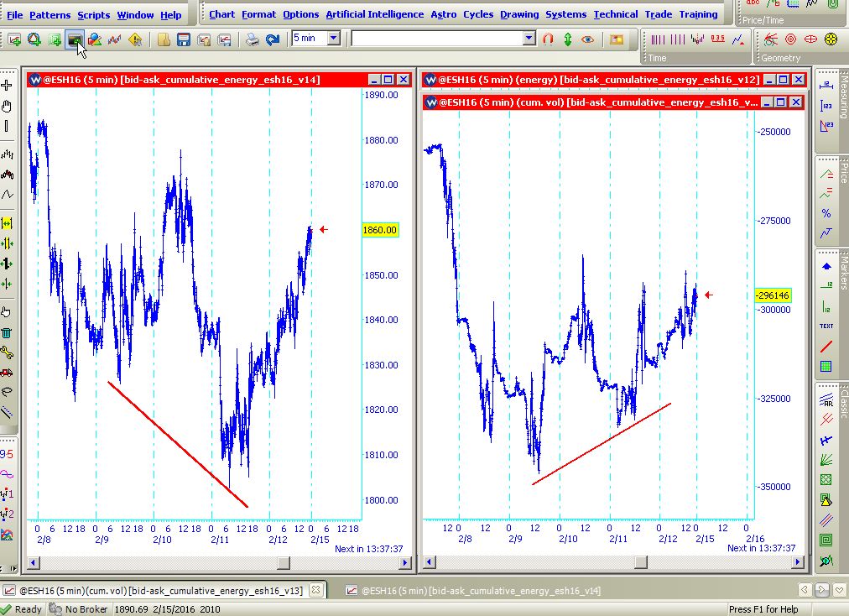Click the No Broker status bar entry
The image size is (849, 616).
[x=79, y=609]
